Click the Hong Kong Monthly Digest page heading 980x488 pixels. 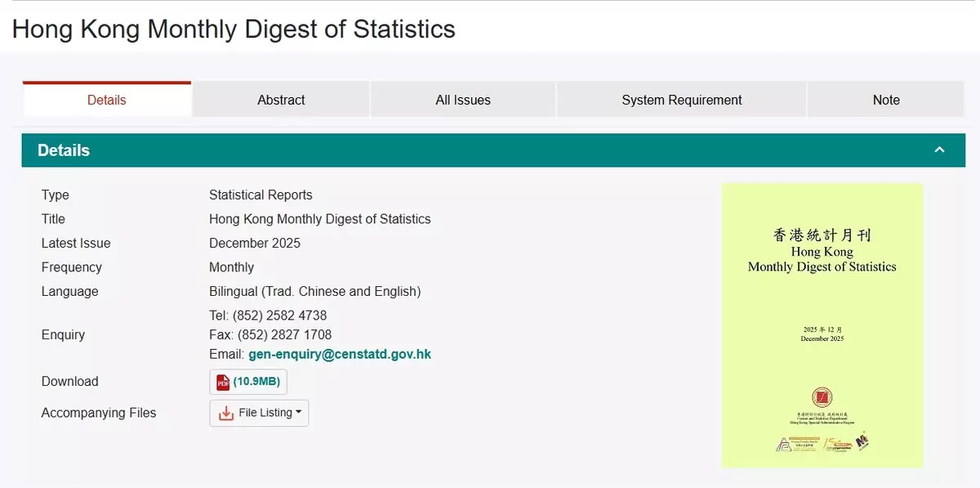tap(234, 29)
